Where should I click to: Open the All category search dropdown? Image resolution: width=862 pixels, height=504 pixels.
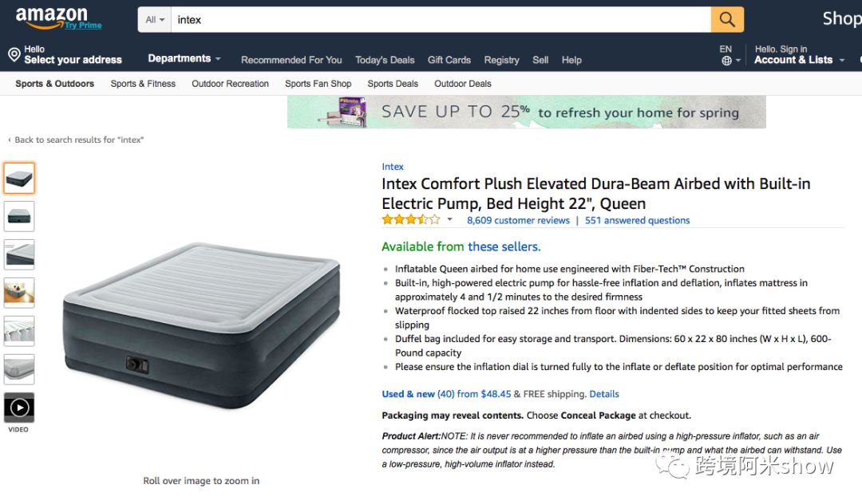[155, 20]
